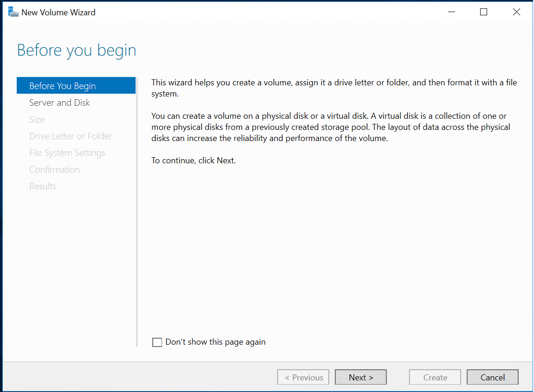
Task: Enable the Don't show this page again checkbox
Action: [157, 342]
